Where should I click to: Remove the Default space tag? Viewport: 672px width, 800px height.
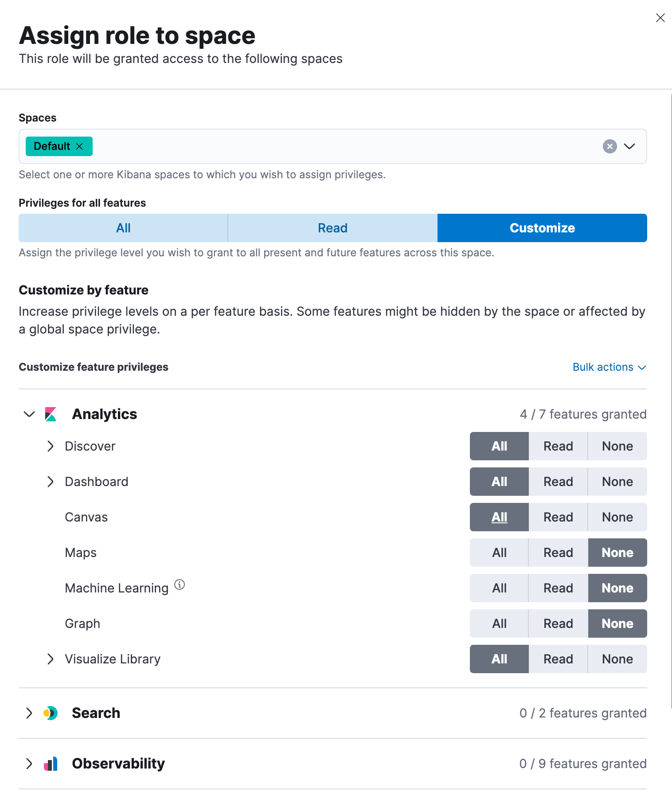(80, 146)
